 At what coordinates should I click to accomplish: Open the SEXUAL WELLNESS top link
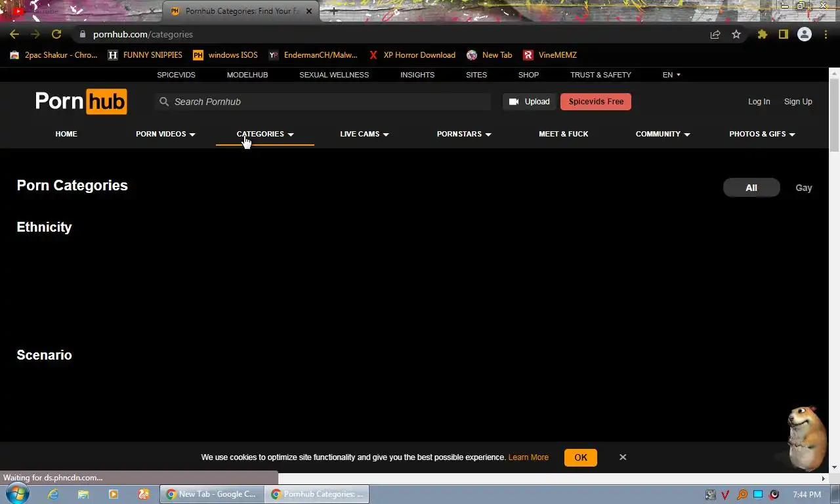(x=334, y=75)
